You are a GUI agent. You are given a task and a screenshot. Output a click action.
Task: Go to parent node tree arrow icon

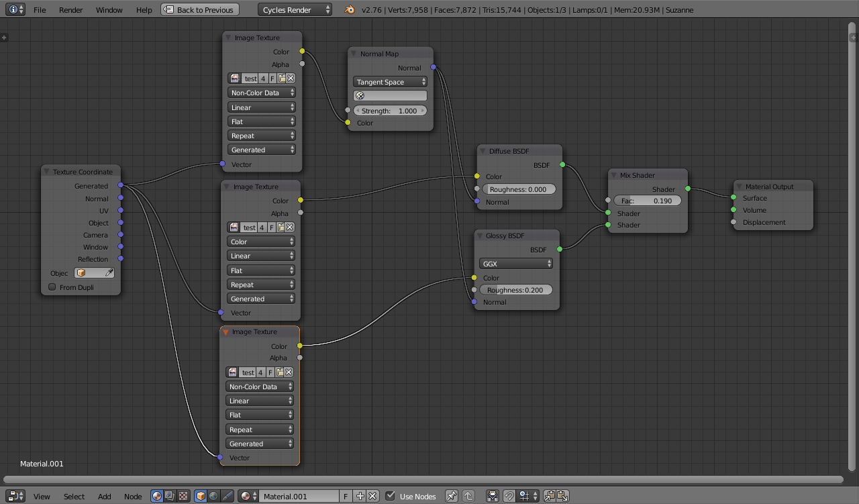[x=468, y=496]
